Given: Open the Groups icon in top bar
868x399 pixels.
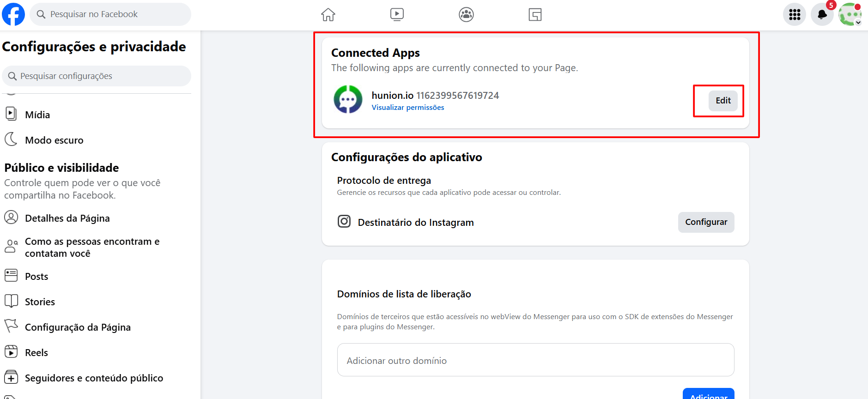Looking at the screenshot, I should [x=466, y=15].
